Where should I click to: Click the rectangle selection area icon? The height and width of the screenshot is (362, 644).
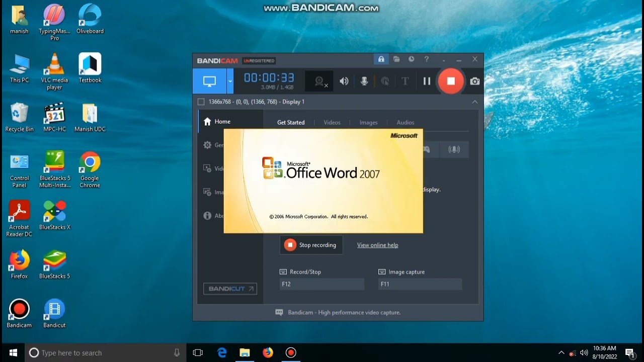(201, 102)
